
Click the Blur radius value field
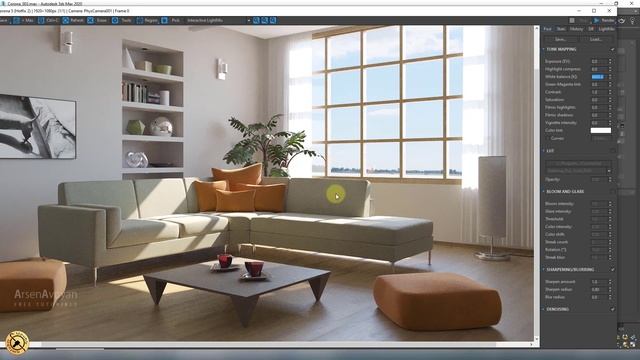coord(598,297)
